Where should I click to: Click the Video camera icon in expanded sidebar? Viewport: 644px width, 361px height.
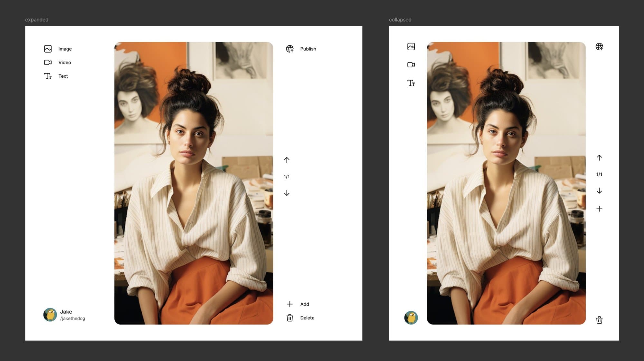pyautogui.click(x=48, y=62)
